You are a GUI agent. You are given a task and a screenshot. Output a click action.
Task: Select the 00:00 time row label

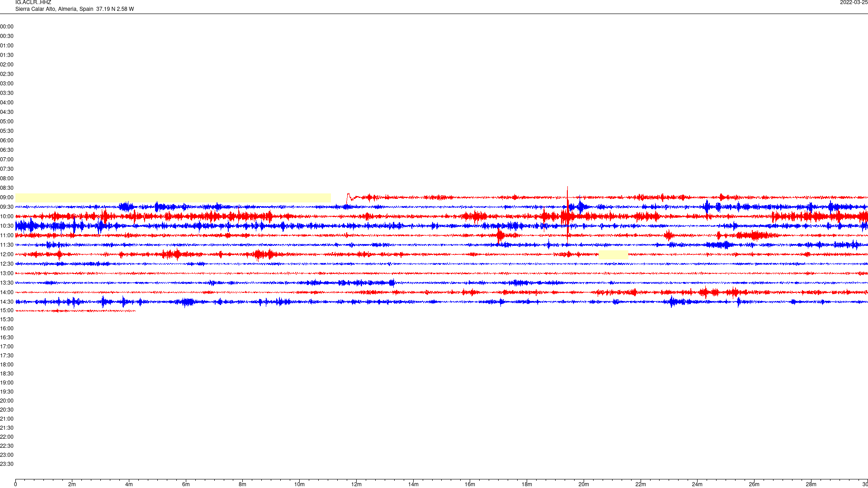point(7,27)
